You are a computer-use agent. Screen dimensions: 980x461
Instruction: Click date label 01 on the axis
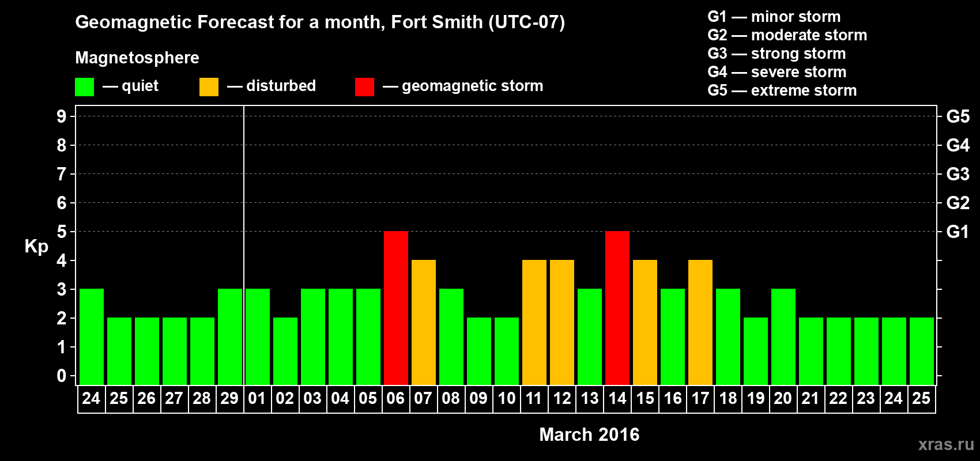coord(257,399)
